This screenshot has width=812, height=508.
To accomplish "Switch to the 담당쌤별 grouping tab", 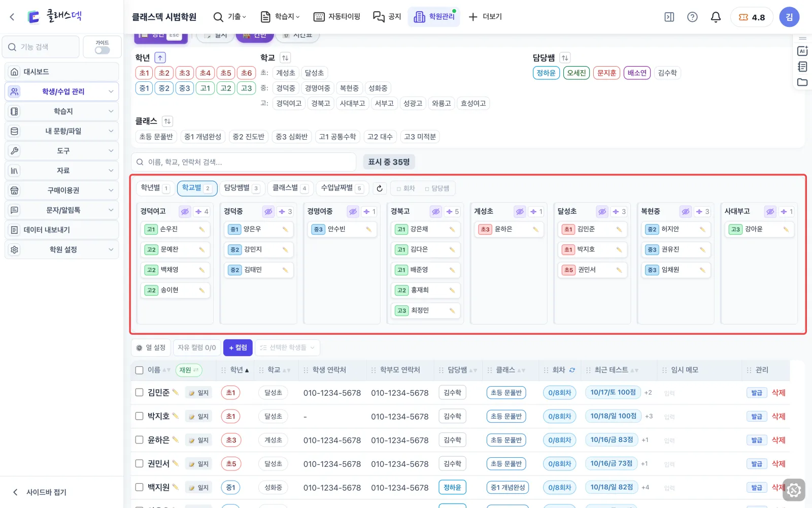I will [242, 188].
